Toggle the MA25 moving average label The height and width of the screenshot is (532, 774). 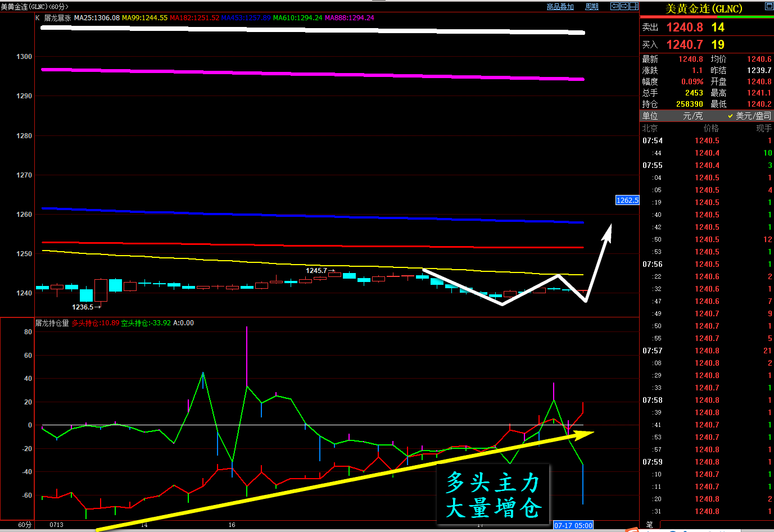pyautogui.click(x=97, y=18)
